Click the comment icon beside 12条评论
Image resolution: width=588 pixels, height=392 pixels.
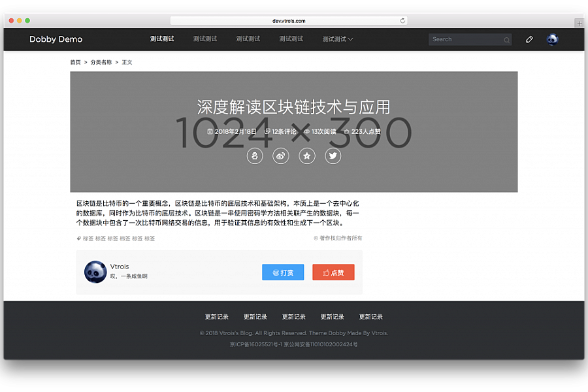point(267,132)
